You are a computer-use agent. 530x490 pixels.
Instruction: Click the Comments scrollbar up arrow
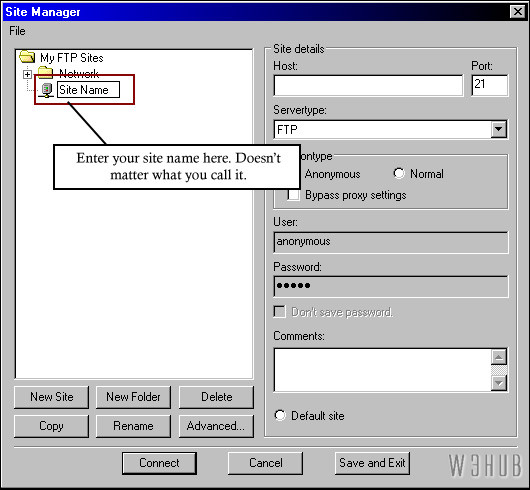tap(499, 357)
